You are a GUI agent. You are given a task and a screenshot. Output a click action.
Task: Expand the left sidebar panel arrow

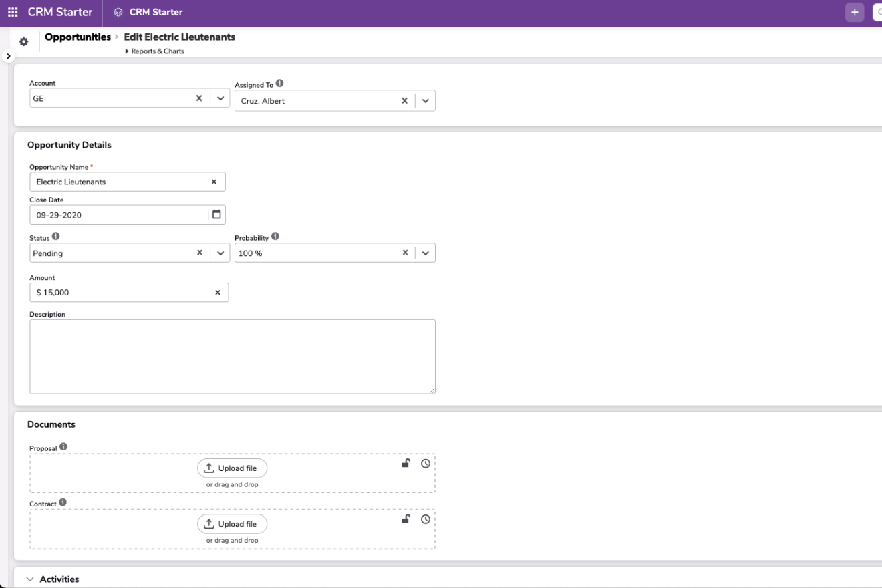point(8,56)
